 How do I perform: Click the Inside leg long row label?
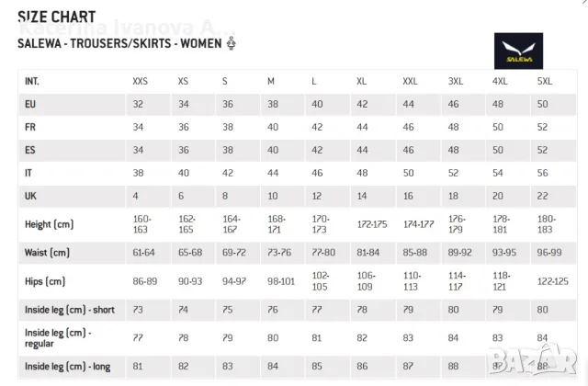click(67, 367)
